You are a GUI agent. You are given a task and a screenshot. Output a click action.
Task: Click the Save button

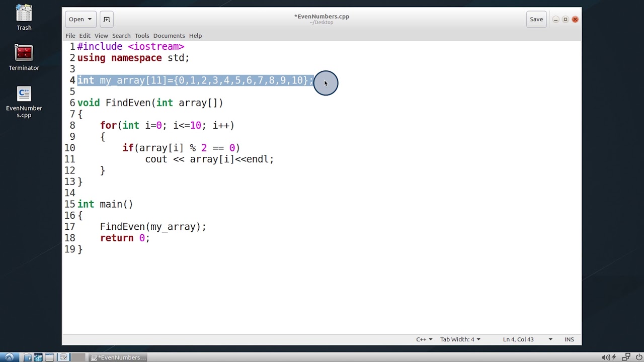pyautogui.click(x=536, y=19)
